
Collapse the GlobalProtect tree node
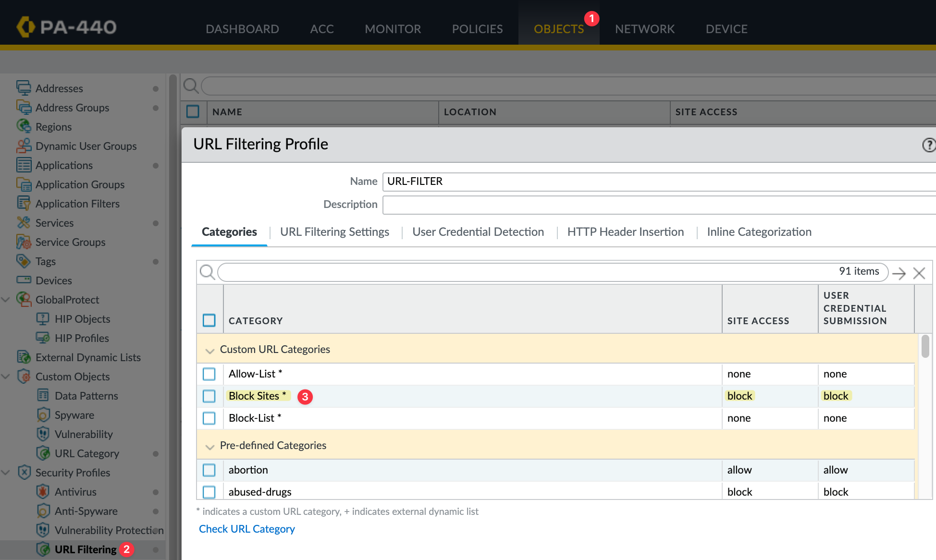6,299
